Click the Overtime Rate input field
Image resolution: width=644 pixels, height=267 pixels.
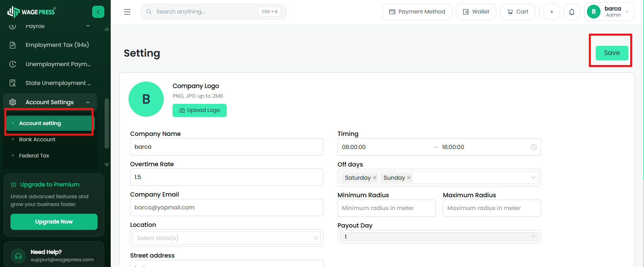(x=226, y=177)
